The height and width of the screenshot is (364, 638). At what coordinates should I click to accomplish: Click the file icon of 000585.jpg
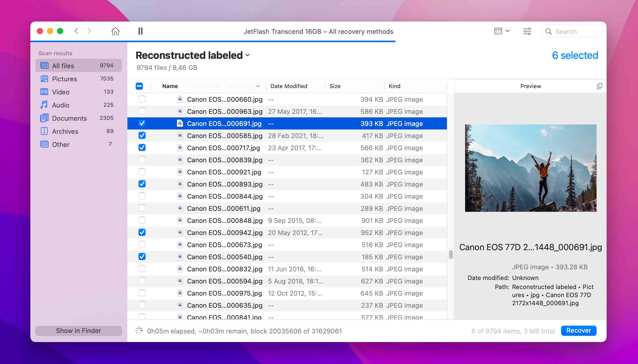pyautogui.click(x=180, y=136)
